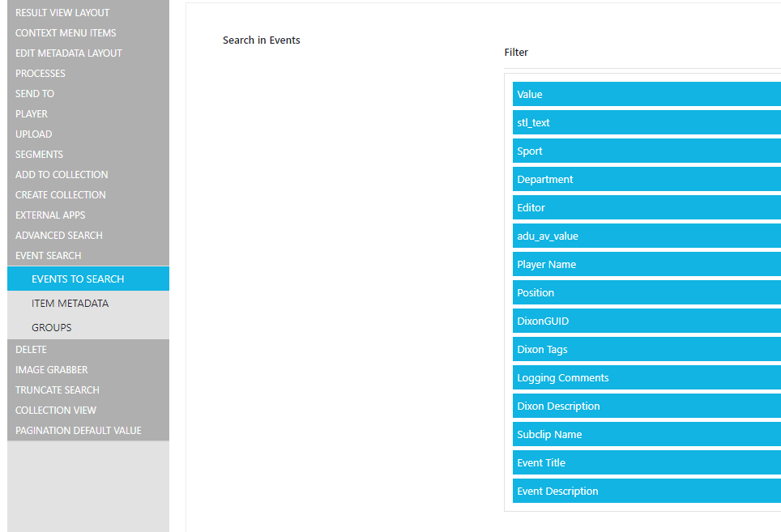Click Events to Search sub-item
781x532 pixels.
pyautogui.click(x=78, y=279)
